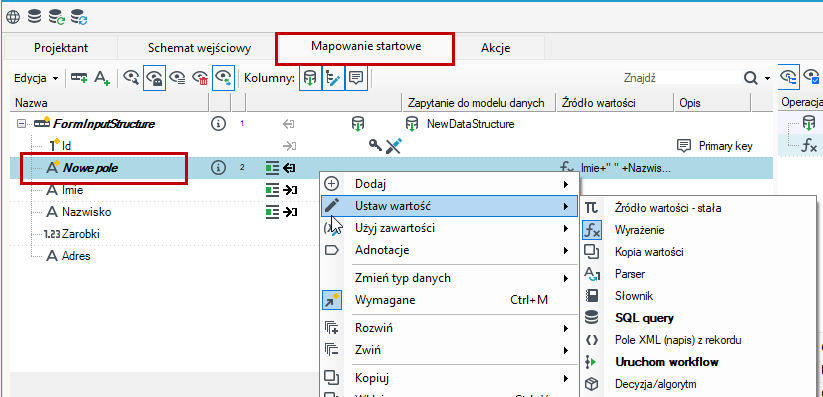This screenshot has width=823, height=397.
Task: Open the Adnotacje submenu
Action: coord(449,250)
